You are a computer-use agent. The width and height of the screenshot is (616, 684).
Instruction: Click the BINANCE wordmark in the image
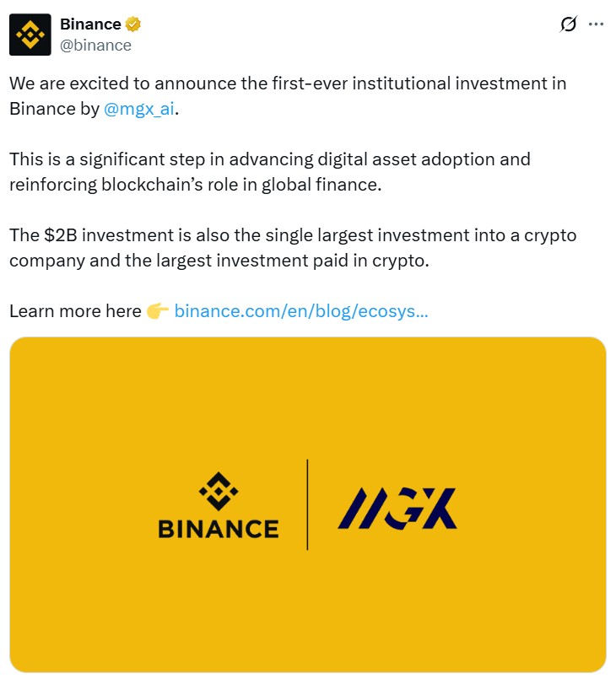pos(219,530)
